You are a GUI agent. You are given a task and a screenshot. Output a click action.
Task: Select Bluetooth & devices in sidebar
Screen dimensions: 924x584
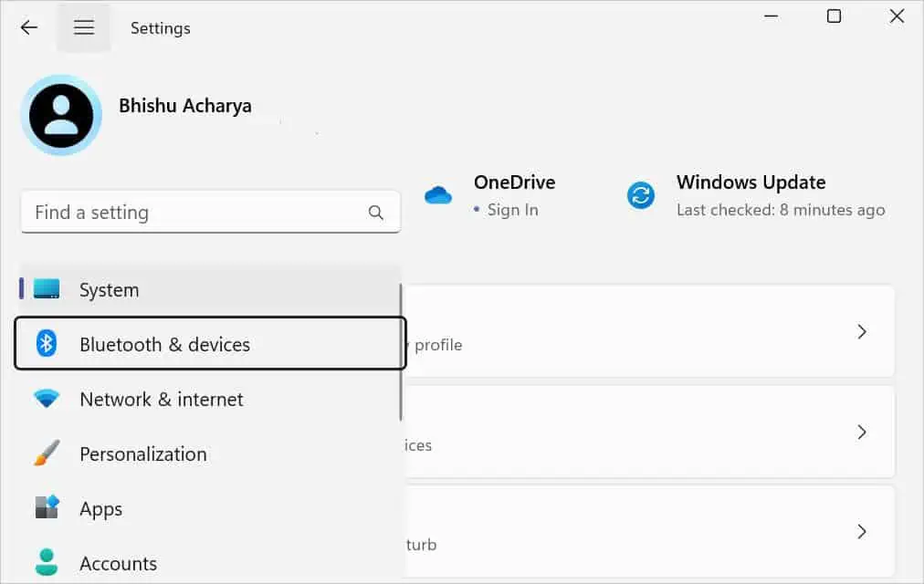[164, 344]
